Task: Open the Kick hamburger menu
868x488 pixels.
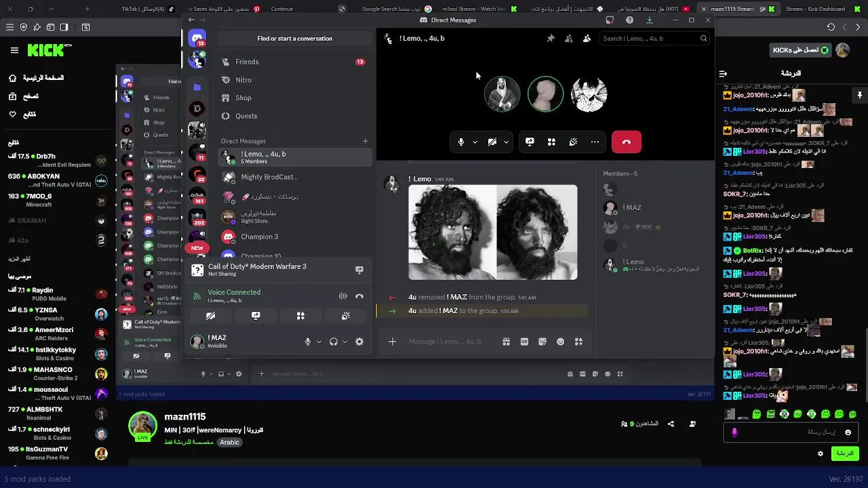Action: tap(14, 50)
